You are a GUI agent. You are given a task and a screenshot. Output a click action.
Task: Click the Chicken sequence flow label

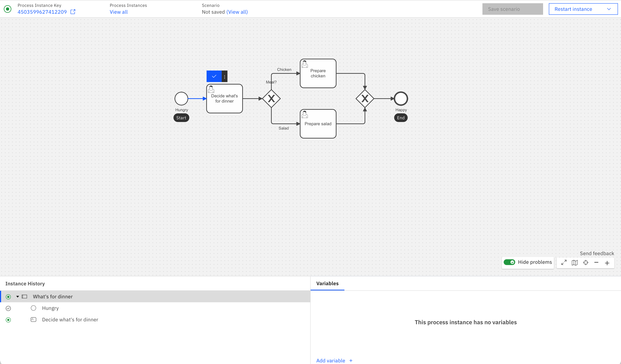point(284,69)
